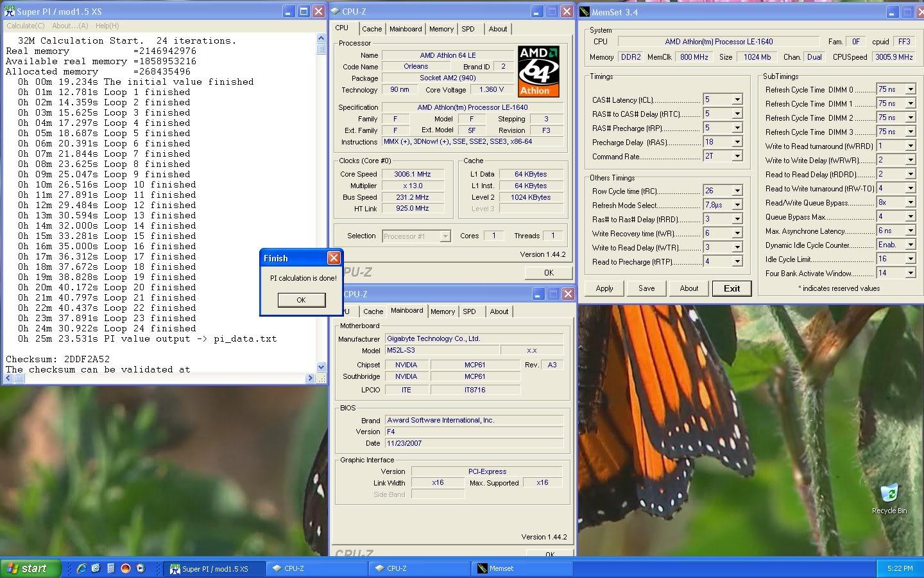Viewport: 924px width, 578px height.
Task: Select Memory tab in top CPU-Z
Action: (x=441, y=29)
